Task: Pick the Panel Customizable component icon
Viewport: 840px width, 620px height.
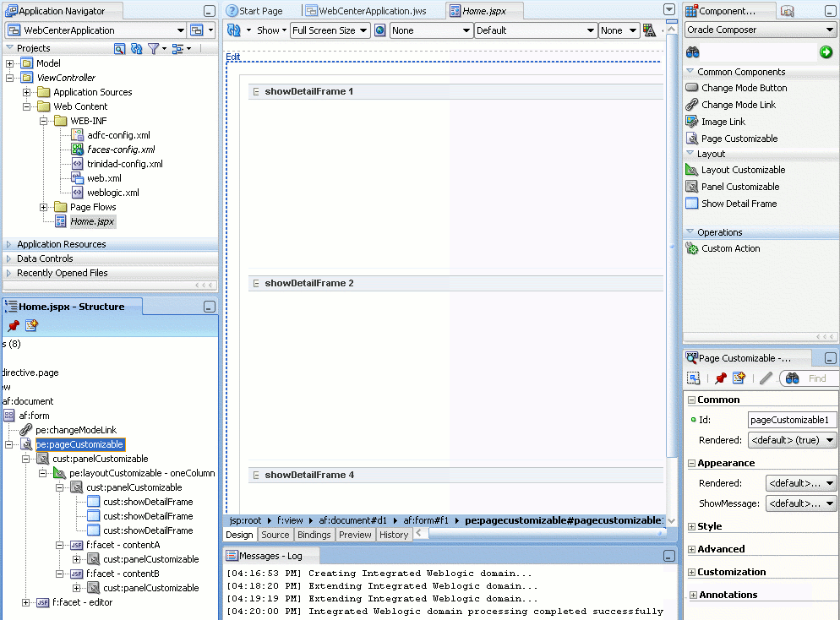Action: click(691, 187)
